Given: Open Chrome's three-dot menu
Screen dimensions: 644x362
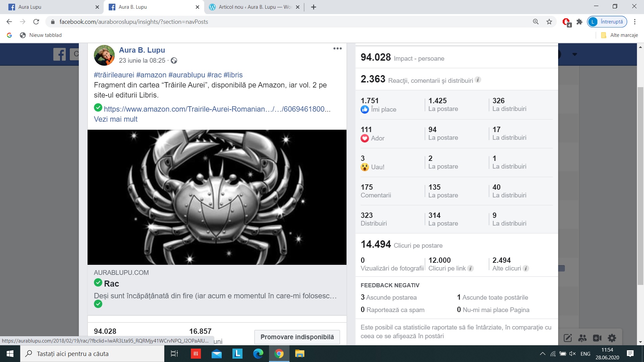Looking at the screenshot, I should pyautogui.click(x=635, y=22).
